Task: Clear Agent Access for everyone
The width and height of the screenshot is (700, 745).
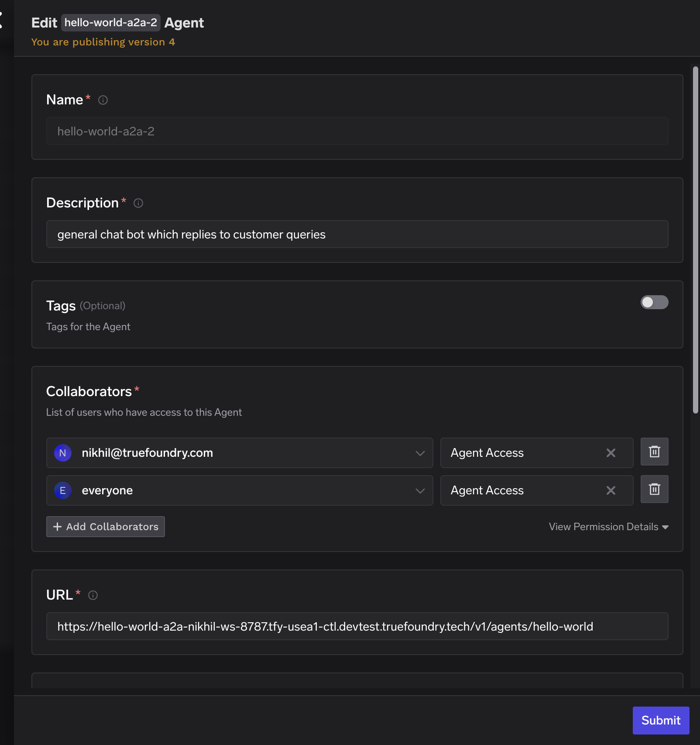Action: click(611, 490)
